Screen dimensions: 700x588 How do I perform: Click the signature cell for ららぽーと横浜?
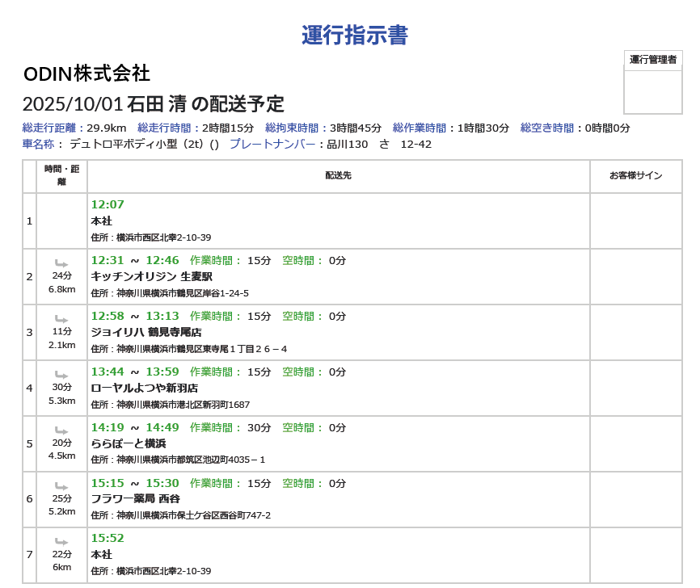[x=635, y=443]
